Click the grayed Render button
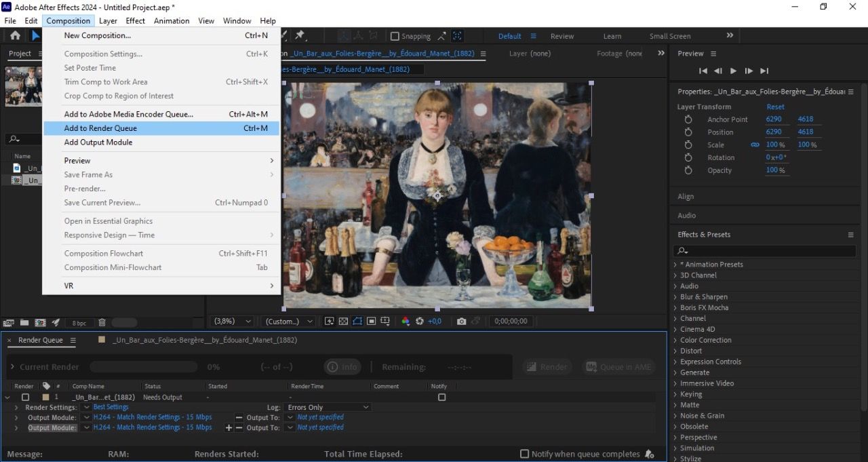868x462 pixels. coord(546,366)
